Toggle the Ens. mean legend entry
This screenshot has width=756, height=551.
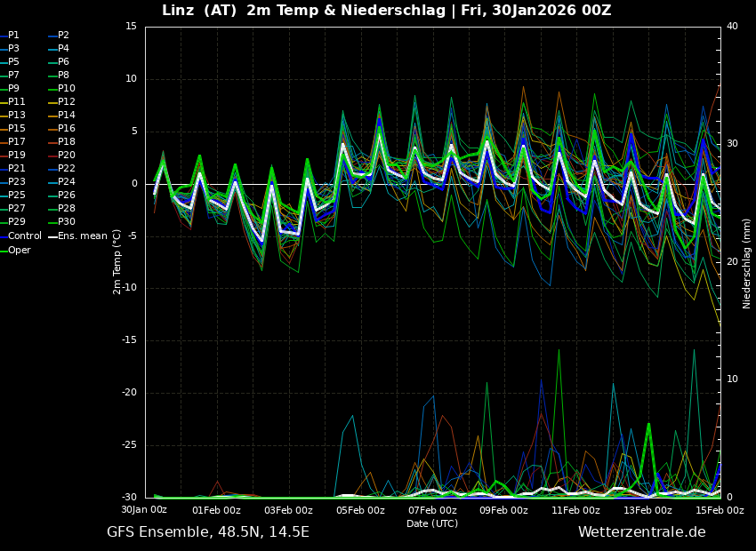[82, 236]
